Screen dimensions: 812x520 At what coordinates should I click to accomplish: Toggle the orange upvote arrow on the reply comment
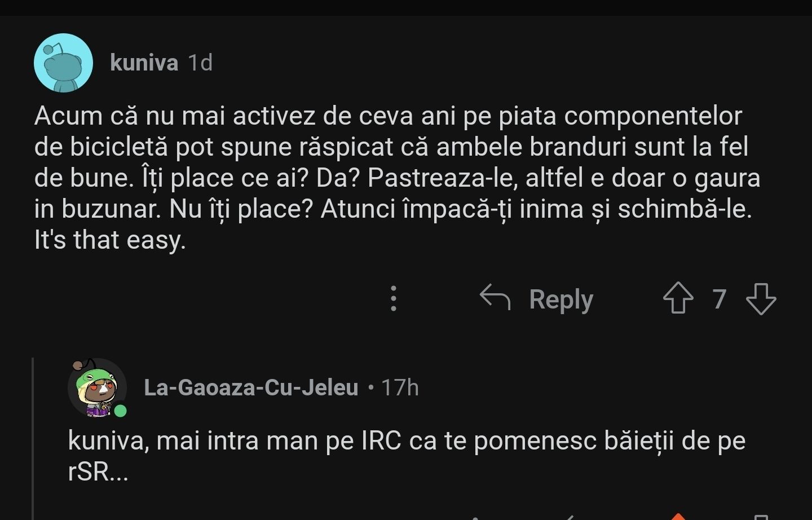678,517
